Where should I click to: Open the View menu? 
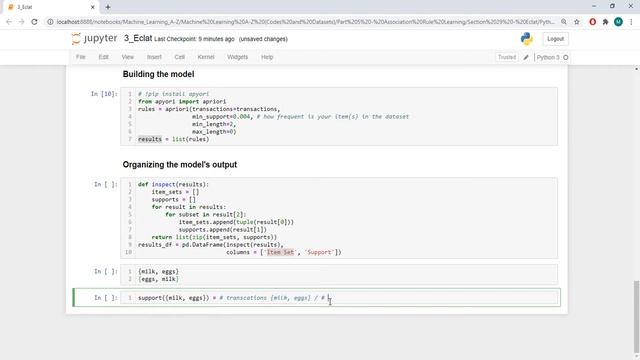coord(128,57)
